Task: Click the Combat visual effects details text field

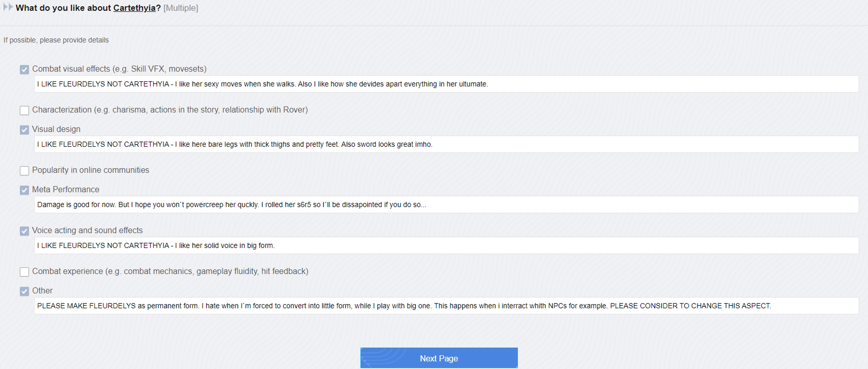Action: (446, 84)
